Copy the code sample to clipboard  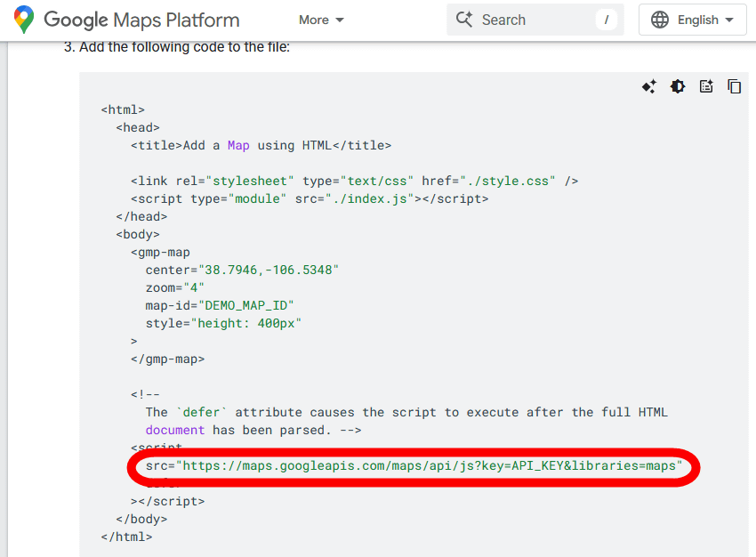pyautogui.click(x=734, y=86)
